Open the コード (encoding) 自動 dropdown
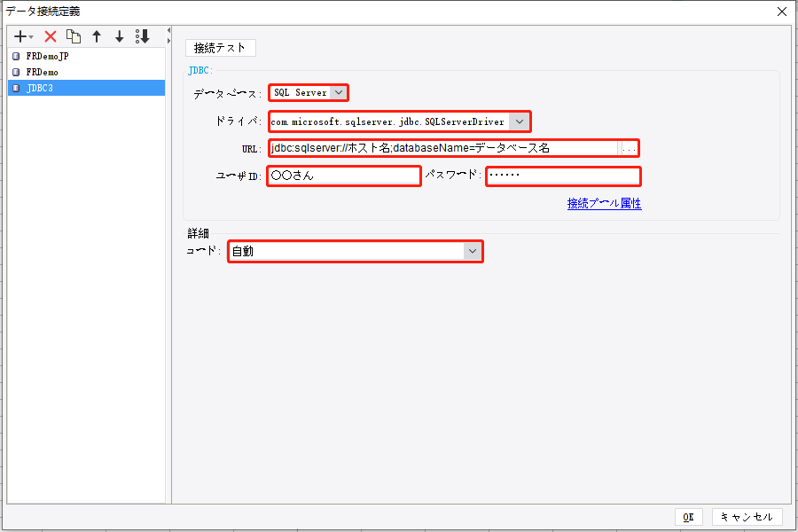 [473, 251]
